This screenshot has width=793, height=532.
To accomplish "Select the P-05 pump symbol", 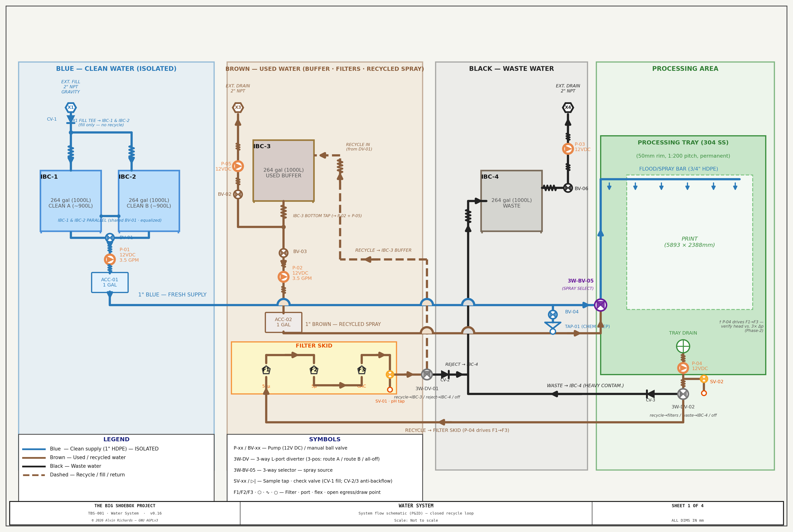I will 238,166.
